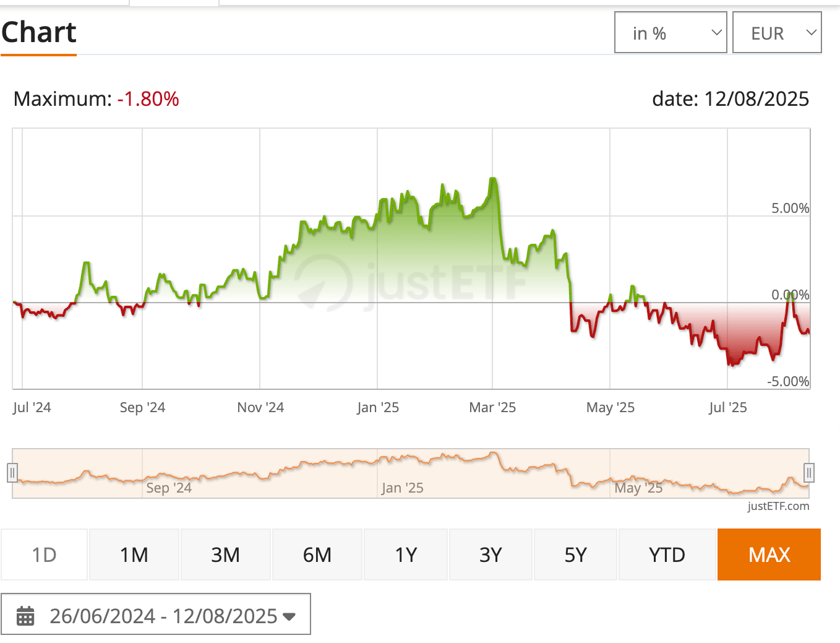Click the justETF.com credit link

tap(778, 506)
